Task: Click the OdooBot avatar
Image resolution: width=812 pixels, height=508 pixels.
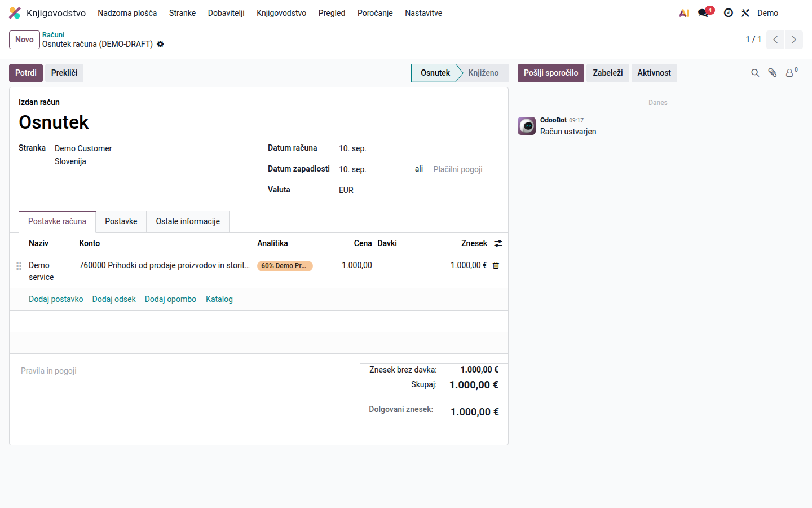Action: 527,126
